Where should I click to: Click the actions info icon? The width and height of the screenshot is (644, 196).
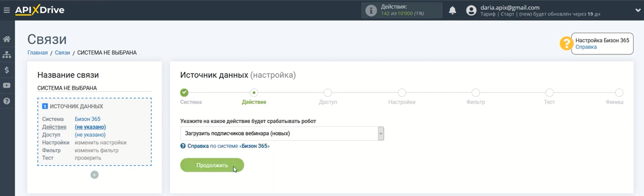coord(371,11)
